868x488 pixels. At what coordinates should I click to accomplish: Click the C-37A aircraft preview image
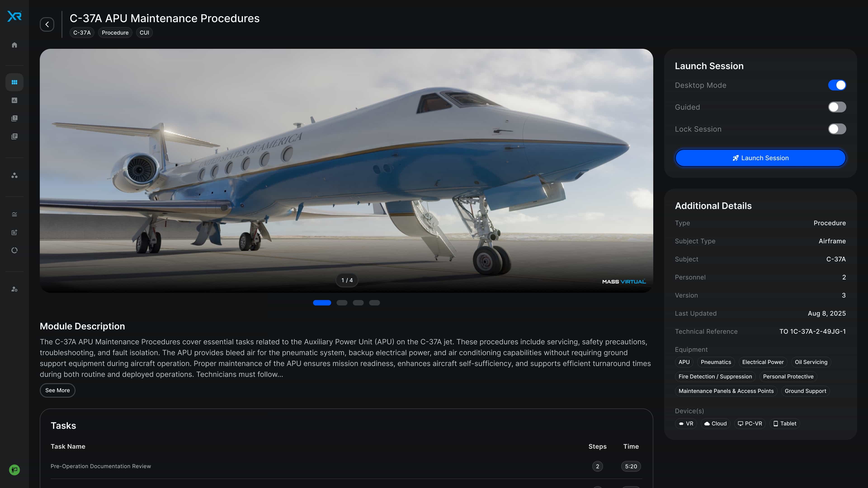(346, 171)
